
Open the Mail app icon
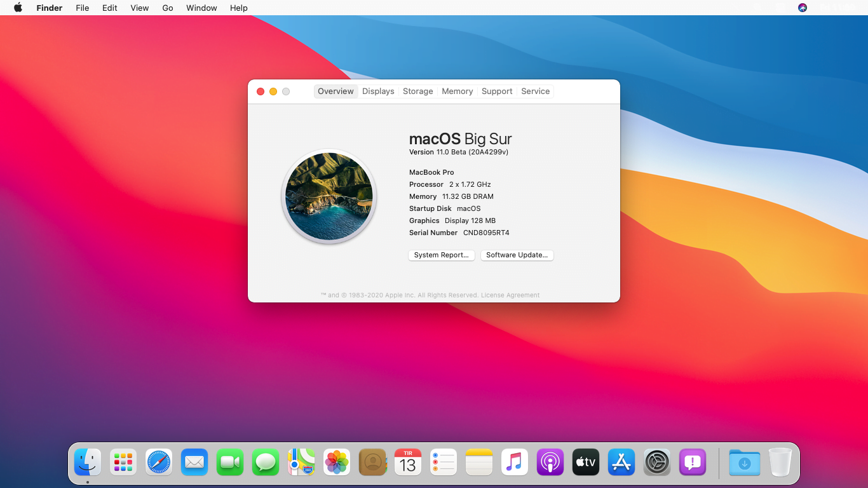pyautogui.click(x=194, y=462)
